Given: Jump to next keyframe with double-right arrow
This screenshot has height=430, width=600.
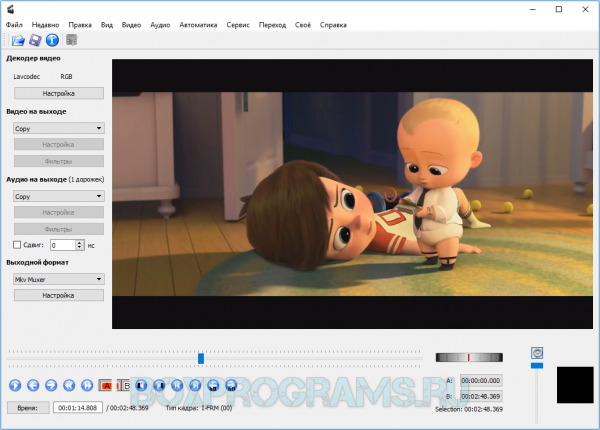Looking at the screenshot, I should (87, 385).
